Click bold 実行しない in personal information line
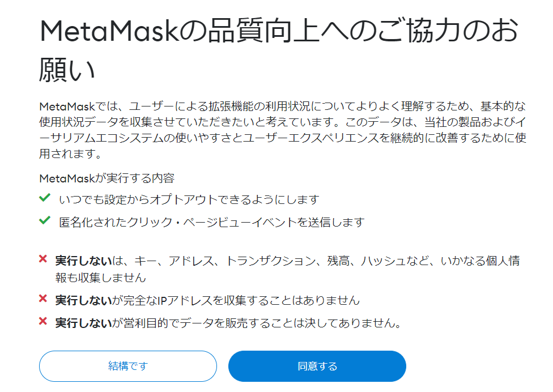Image resolution: width=553 pixels, height=392 pixels. pyautogui.click(x=84, y=261)
